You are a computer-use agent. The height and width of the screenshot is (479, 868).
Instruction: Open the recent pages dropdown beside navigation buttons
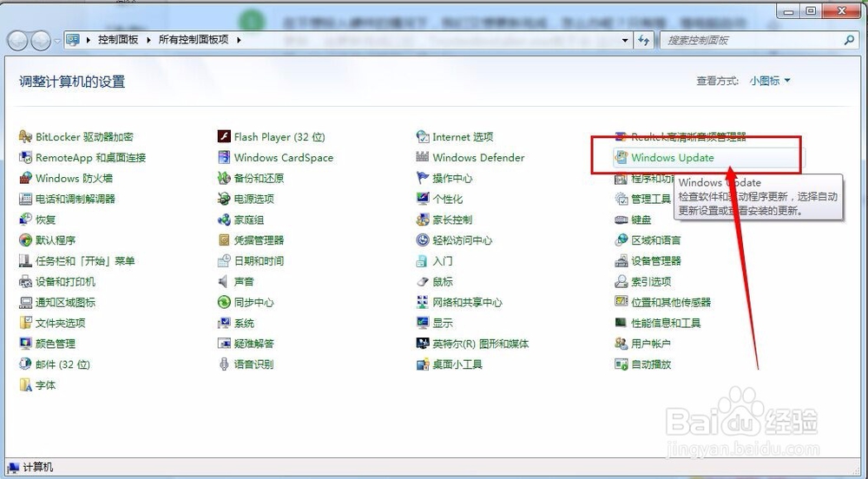point(57,41)
